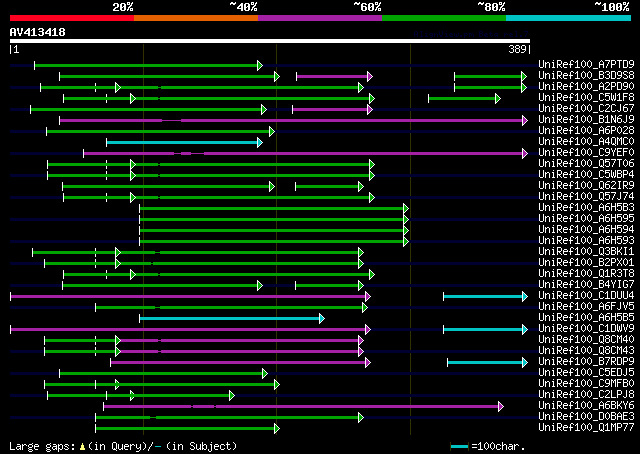Click the UniRef100_A4QMC0 label
Screen dimensions: 640x454
coord(586,141)
